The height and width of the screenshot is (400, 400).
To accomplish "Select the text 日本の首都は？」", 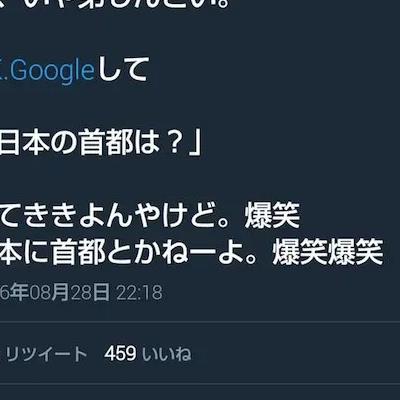I will [100, 144].
